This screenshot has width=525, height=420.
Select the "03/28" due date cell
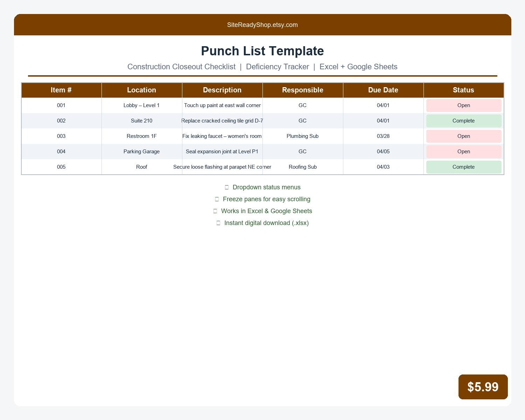click(383, 136)
